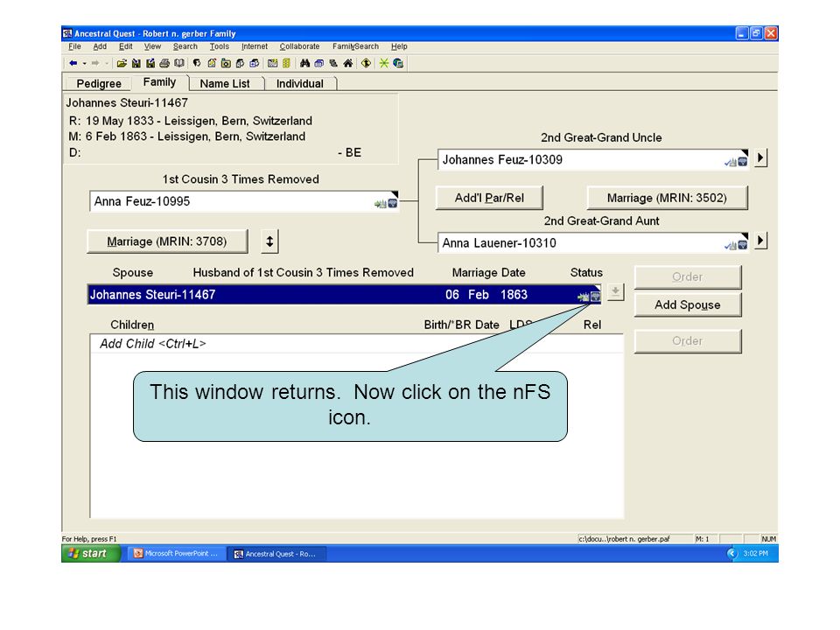Click the swap spouse up-down arrow button
The width and height of the screenshot is (840, 630).
point(269,241)
